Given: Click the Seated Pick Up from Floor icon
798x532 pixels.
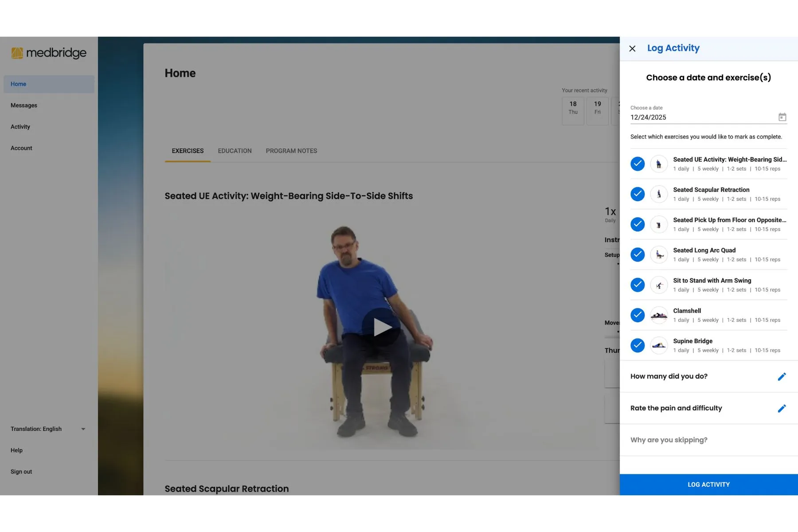Looking at the screenshot, I should [x=659, y=224].
